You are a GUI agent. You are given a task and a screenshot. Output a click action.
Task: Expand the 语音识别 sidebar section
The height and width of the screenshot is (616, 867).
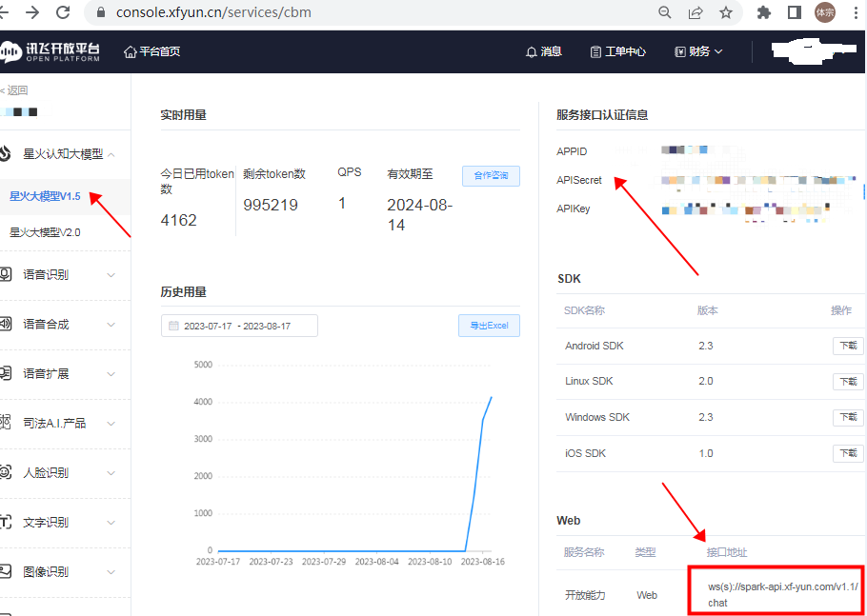(111, 275)
